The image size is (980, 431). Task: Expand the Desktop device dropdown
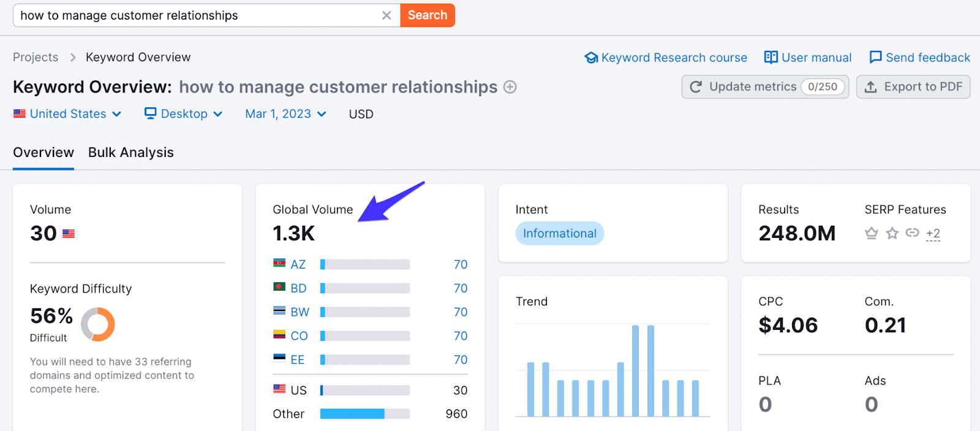click(183, 114)
